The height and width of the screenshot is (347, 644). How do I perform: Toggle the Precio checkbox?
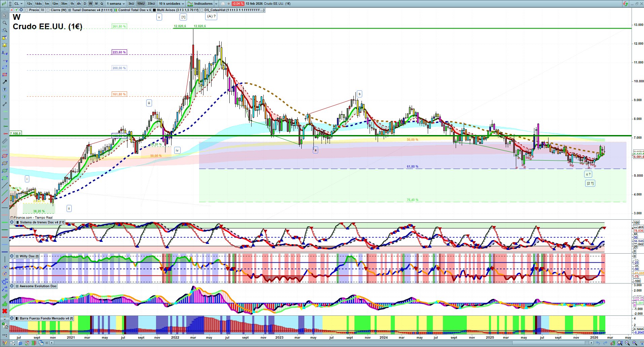(27, 10)
